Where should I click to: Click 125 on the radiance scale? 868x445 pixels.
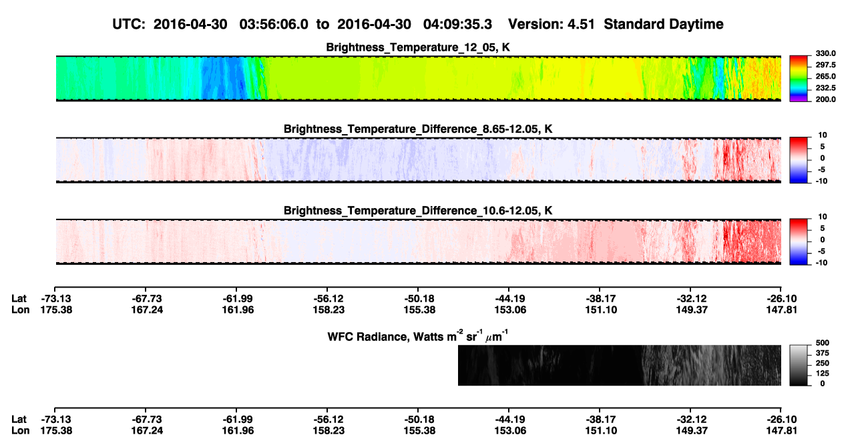pos(821,374)
